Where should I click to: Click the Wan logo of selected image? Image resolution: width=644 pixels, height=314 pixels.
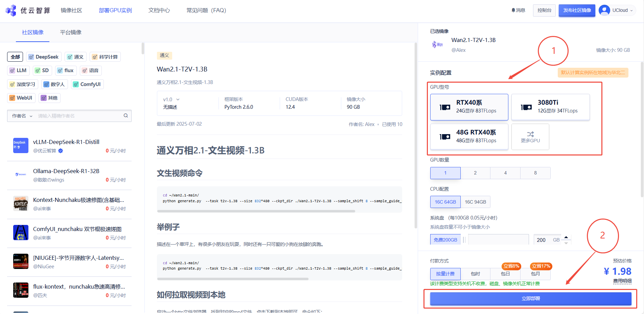click(437, 44)
